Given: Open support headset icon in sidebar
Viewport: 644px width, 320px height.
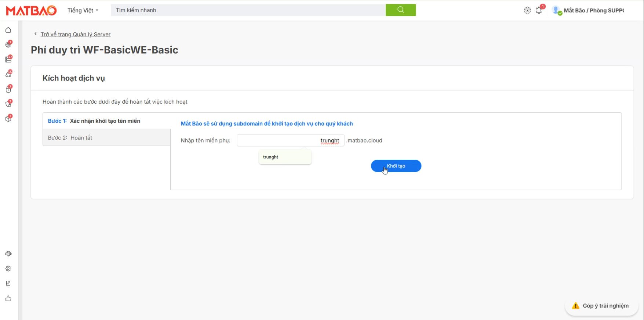Looking at the screenshot, I should [8, 254].
